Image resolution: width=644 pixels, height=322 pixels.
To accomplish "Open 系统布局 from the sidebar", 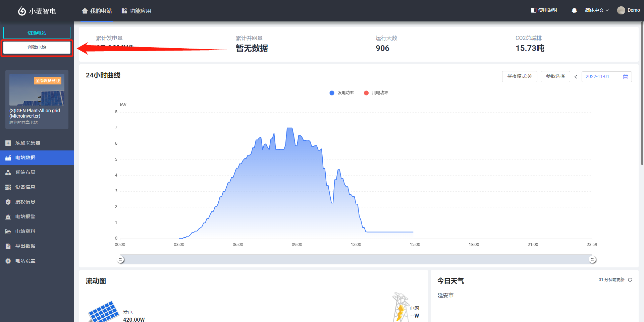I will point(25,172).
